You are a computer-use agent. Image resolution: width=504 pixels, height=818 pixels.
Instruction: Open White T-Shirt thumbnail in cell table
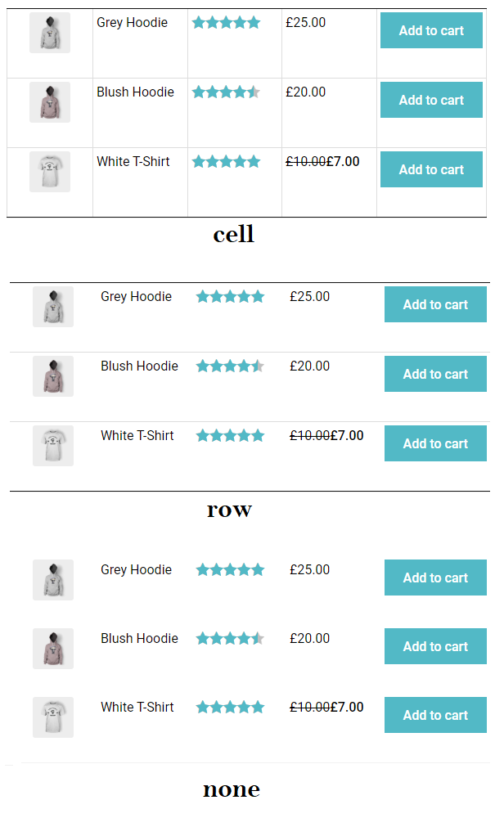pos(50,172)
